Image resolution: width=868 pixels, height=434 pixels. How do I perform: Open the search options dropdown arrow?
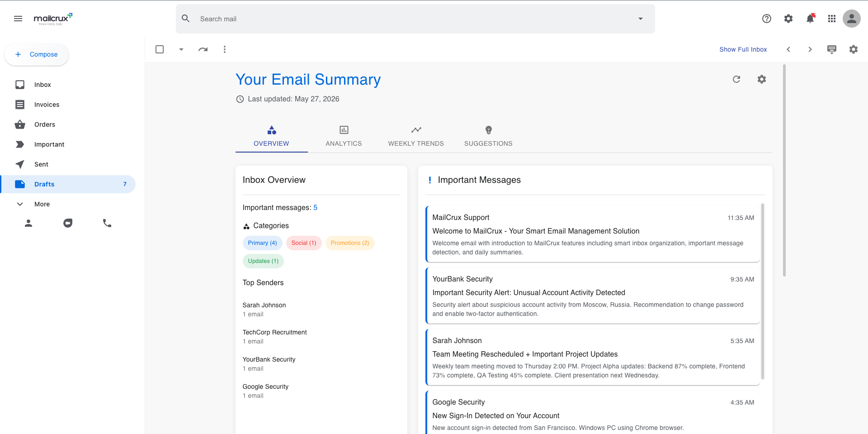[x=641, y=19]
